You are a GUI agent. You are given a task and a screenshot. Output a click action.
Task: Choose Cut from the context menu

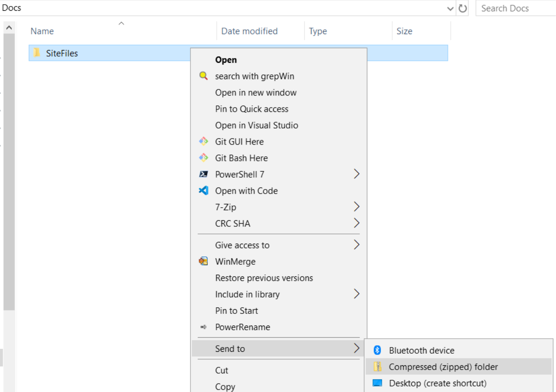coord(279,370)
